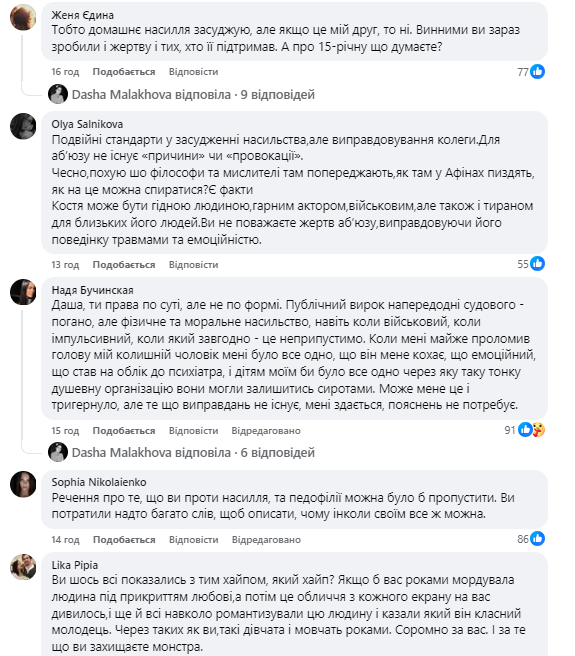Click the like reaction icon showing 55
This screenshot has width=575, height=656.
point(537,264)
